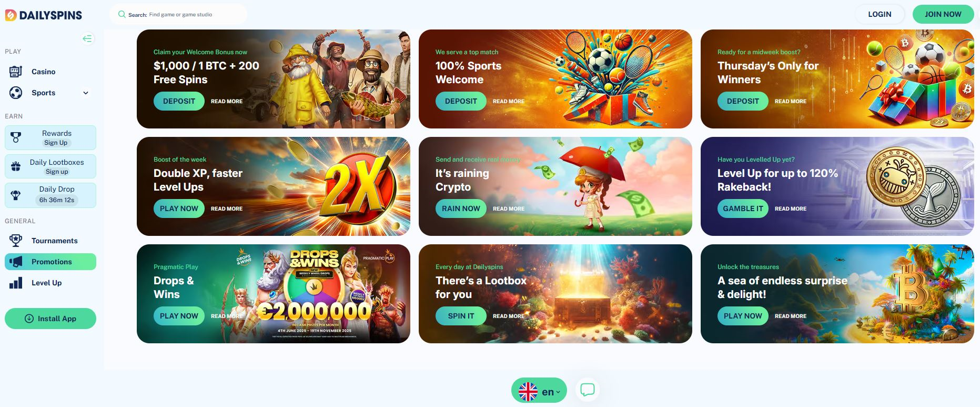Click GAMBLE IT on the Rakeback banner
Viewport: 980px width, 407px height.
click(x=743, y=209)
